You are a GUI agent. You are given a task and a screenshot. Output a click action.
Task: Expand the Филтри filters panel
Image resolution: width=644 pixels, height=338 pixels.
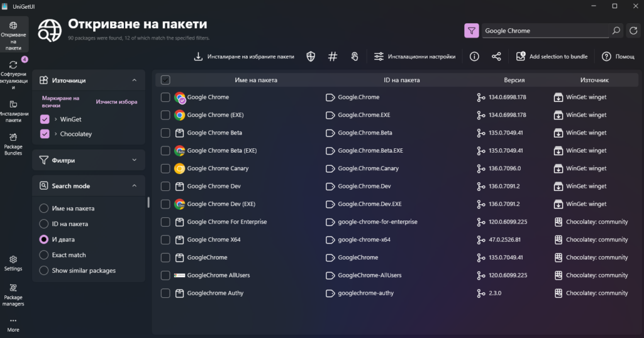[135, 160]
